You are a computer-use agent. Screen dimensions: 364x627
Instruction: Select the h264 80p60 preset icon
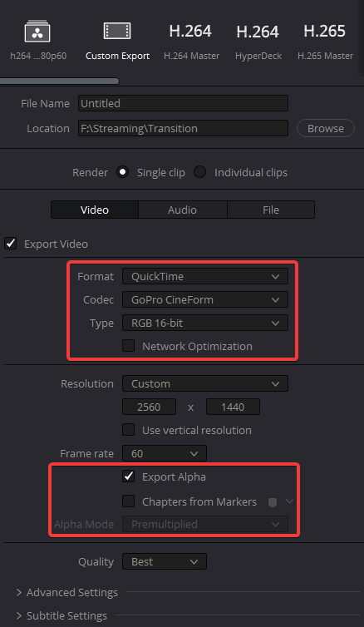pos(37,32)
